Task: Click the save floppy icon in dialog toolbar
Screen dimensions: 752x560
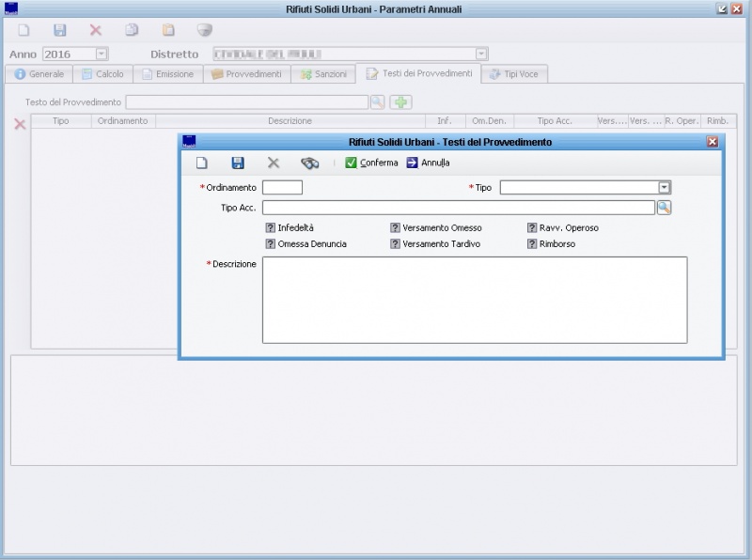Action: click(238, 163)
